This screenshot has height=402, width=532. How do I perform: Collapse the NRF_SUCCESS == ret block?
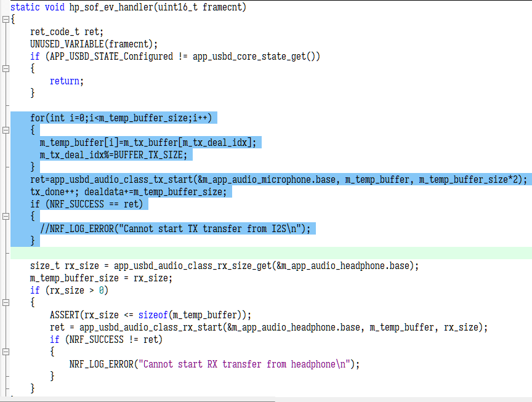(x=6, y=217)
